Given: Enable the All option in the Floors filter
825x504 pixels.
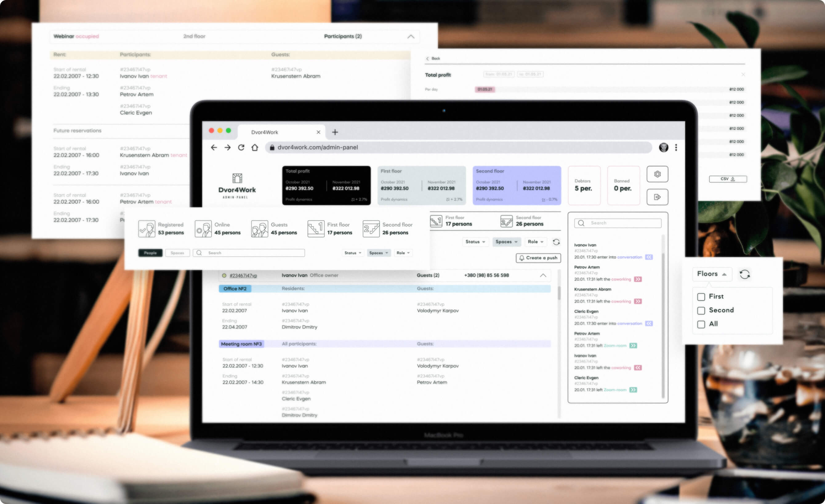Looking at the screenshot, I should point(701,324).
